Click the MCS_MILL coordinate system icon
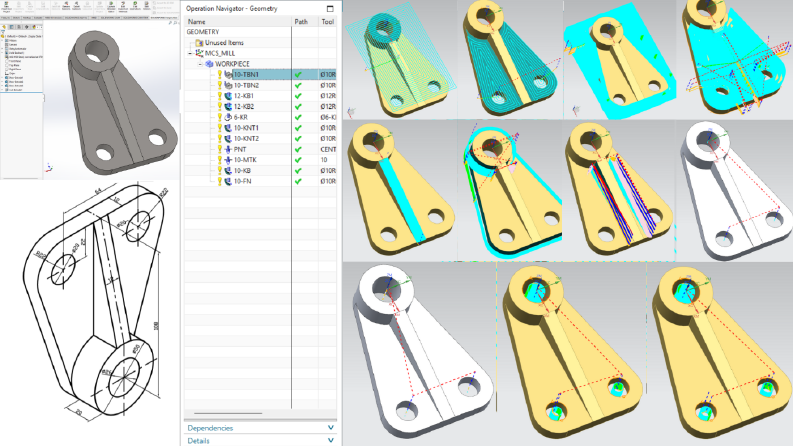 [x=199, y=53]
